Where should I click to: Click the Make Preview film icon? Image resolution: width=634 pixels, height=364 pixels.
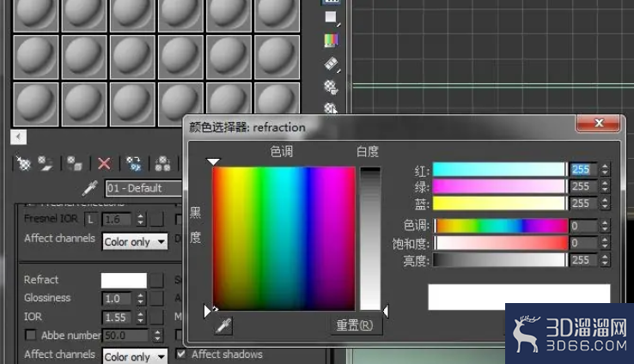(x=331, y=64)
